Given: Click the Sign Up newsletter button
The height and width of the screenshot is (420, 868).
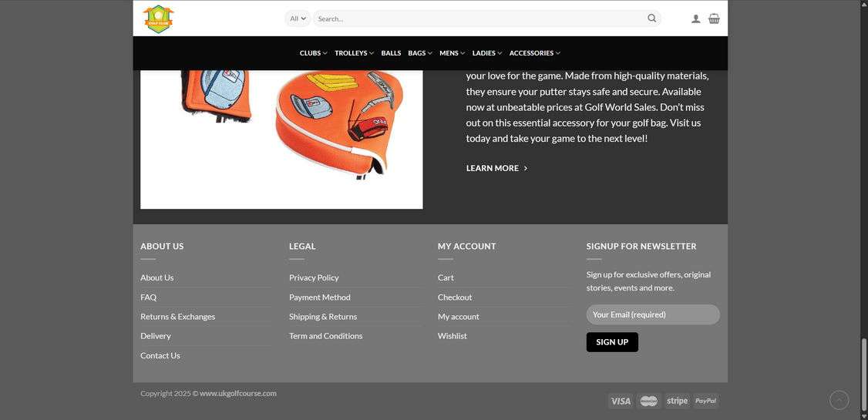Looking at the screenshot, I should (612, 342).
